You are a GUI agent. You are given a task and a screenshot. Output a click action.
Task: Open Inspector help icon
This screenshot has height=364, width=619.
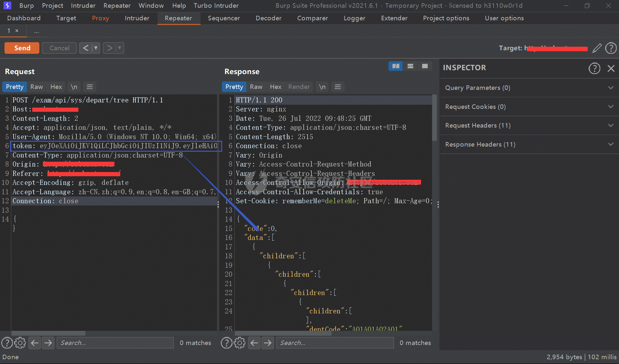[x=594, y=68]
